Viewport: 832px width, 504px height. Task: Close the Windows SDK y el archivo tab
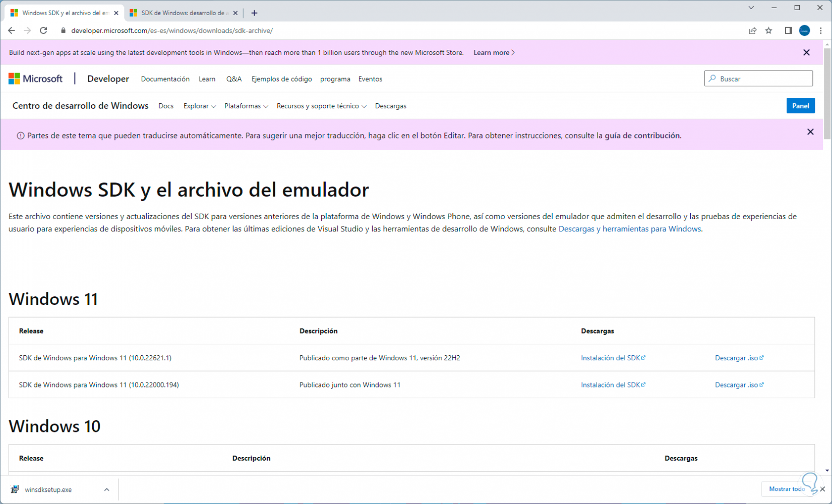point(116,13)
